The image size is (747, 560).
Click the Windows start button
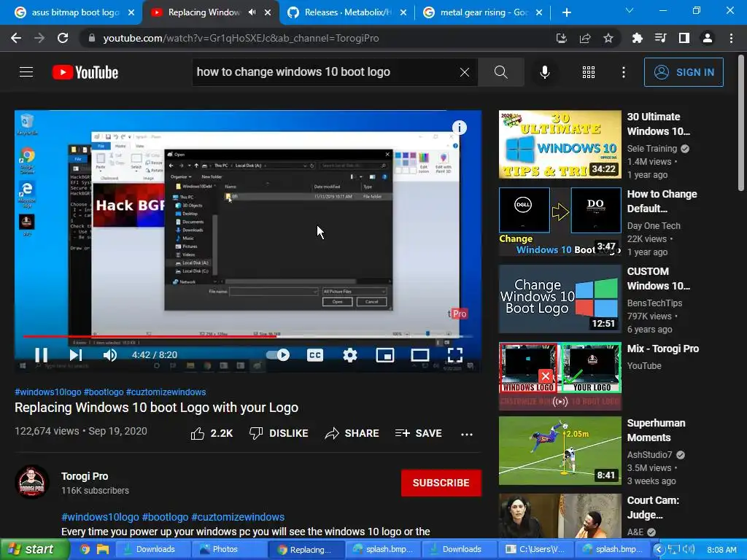(x=34, y=550)
